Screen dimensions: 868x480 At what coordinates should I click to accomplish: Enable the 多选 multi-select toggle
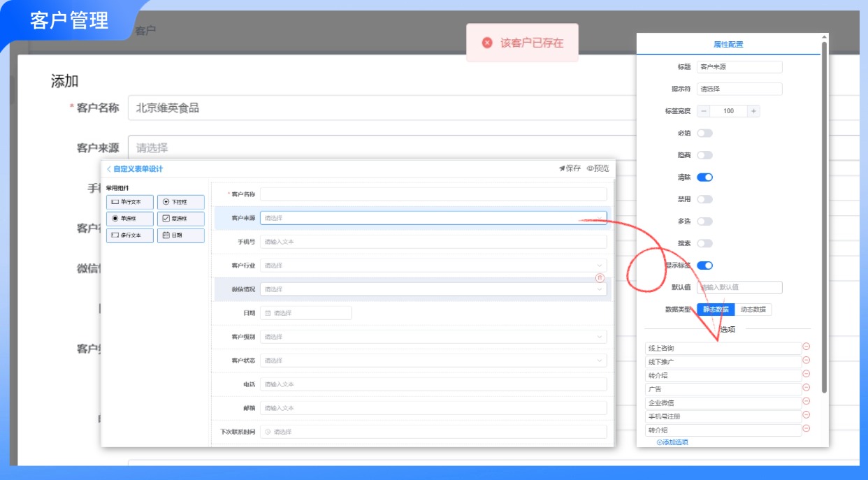click(704, 221)
